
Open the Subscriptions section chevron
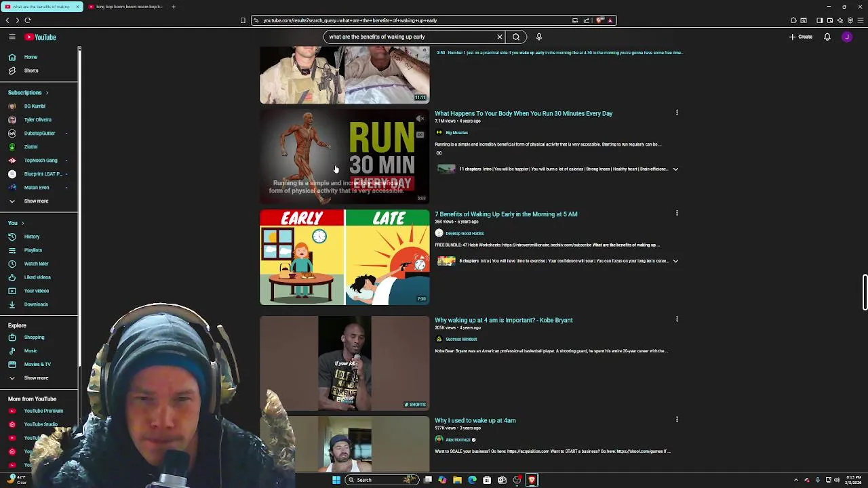click(47, 93)
